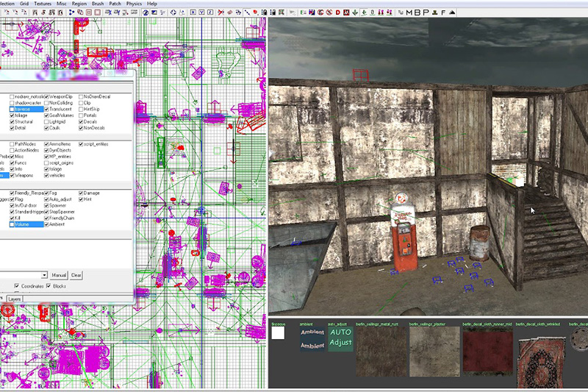Click the nested red square icon

click(x=89, y=13)
